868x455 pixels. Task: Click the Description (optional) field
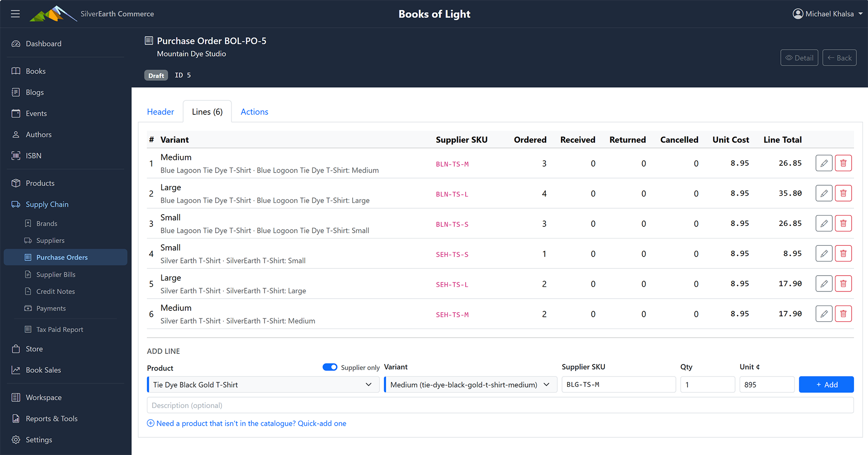[500, 405]
